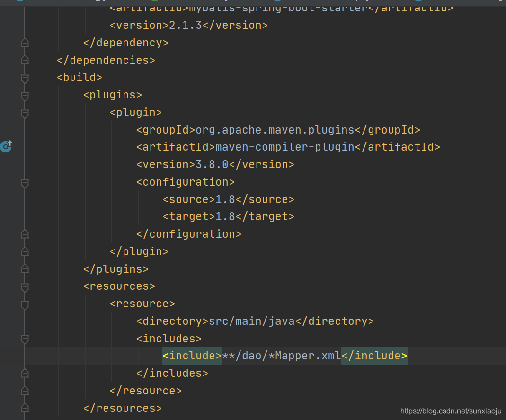Viewport: 506px width, 420px height.
Task: Click the blue Maven reload changes icon
Action: [x=7, y=147]
